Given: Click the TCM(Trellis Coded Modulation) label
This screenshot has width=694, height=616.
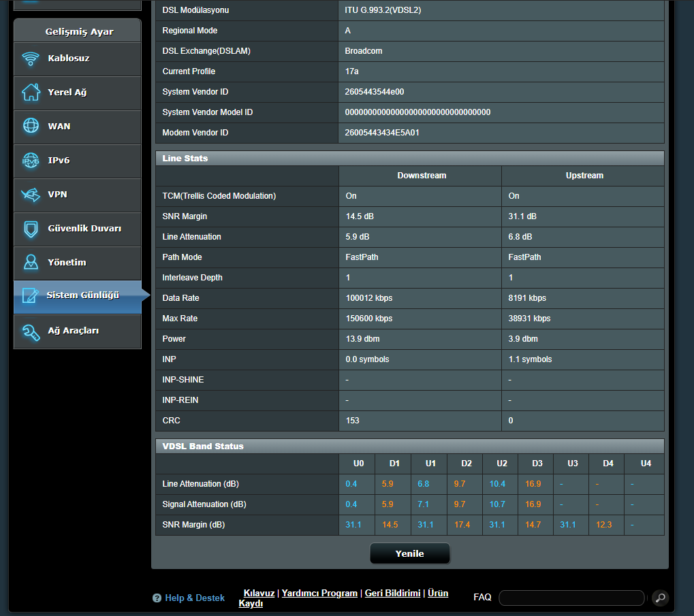Looking at the screenshot, I should tap(219, 196).
